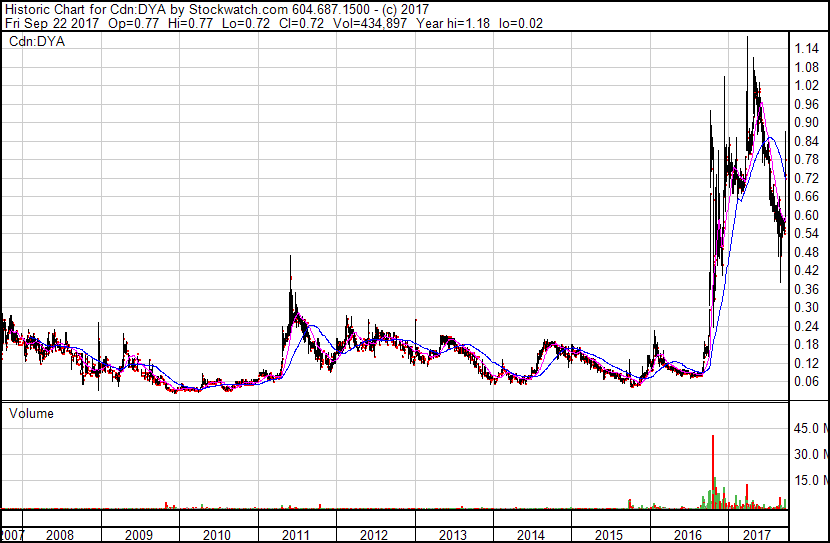Click the 30.0 M volume axis label
Image resolution: width=830 pixels, height=543 pixels.
pyautogui.click(x=811, y=454)
